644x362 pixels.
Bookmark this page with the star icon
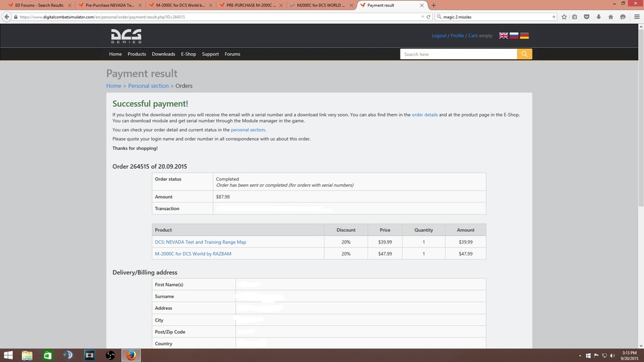coord(564,17)
